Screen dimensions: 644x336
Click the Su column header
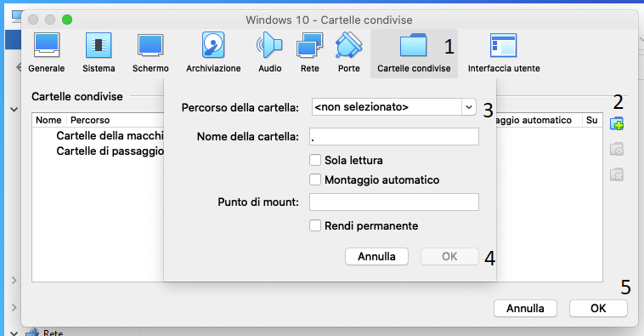coord(592,120)
